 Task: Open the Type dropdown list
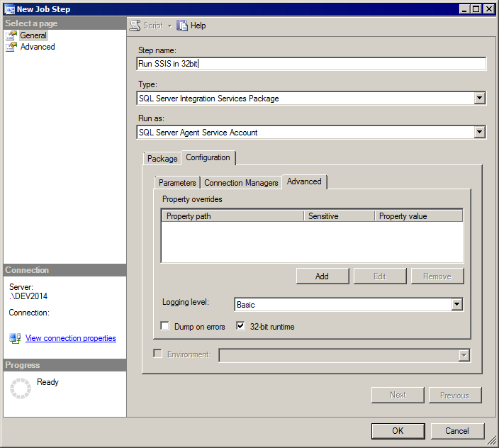(x=479, y=98)
